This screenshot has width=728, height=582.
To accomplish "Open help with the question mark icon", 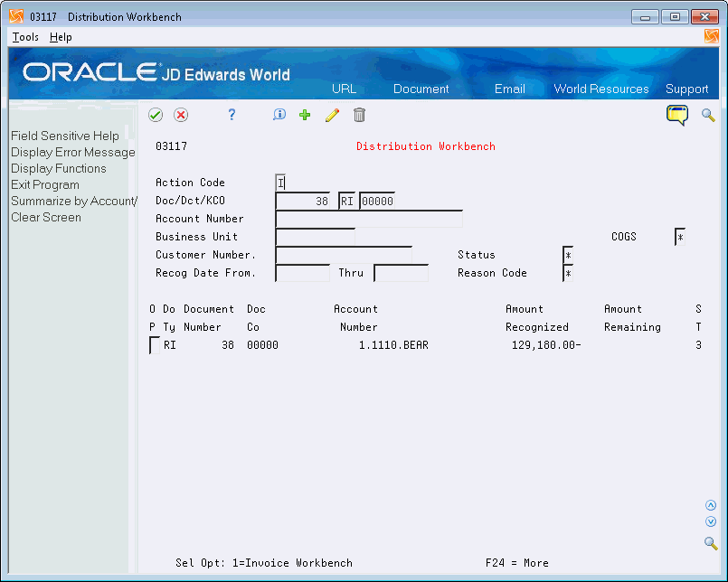I will [232, 115].
